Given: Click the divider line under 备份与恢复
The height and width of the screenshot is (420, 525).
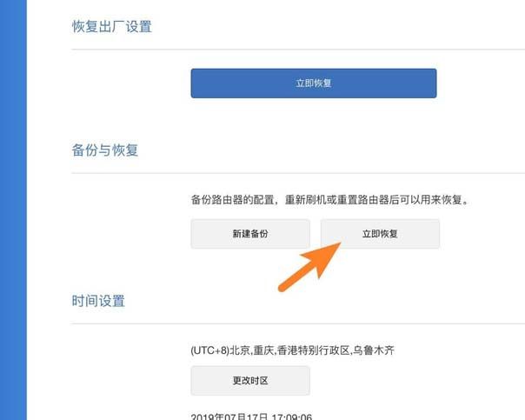Looking at the screenshot, I should 298,174.
